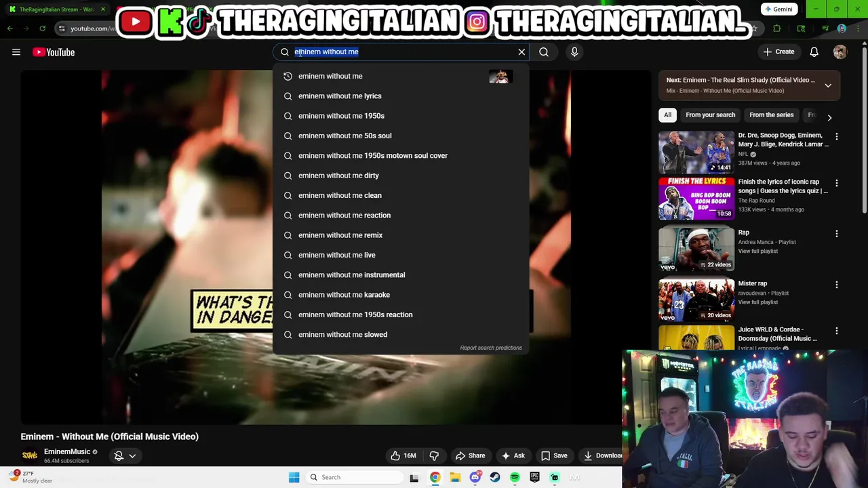868x488 pixels.
Task: Open Report search predictions link
Action: [x=491, y=348]
